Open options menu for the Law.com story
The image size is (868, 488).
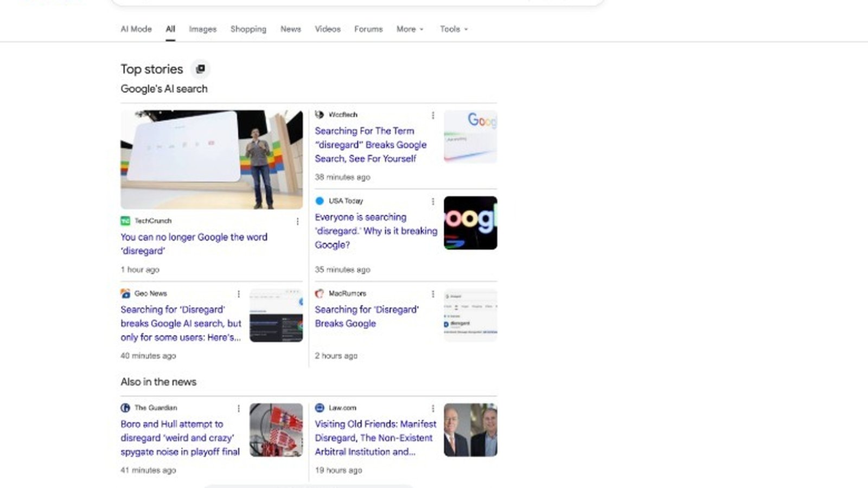(433, 408)
